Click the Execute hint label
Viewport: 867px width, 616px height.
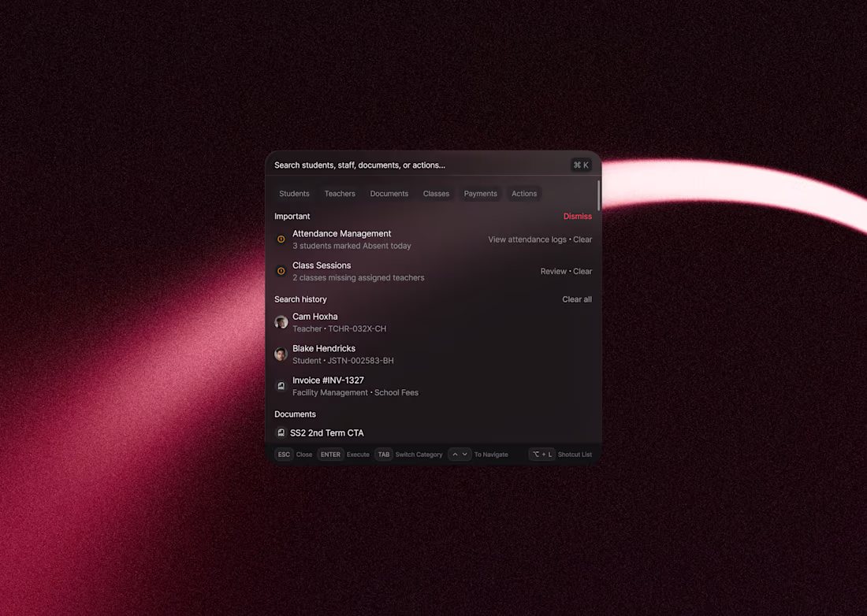[x=358, y=455]
